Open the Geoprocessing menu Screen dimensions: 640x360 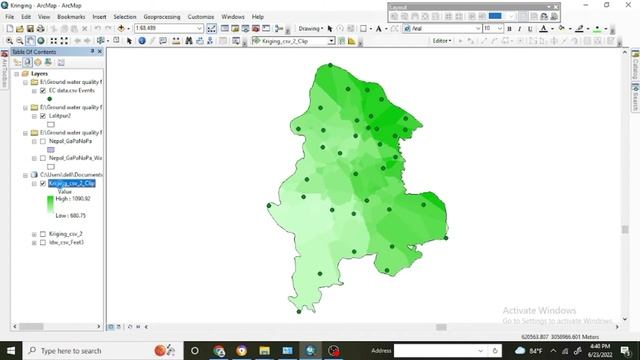tap(162, 17)
